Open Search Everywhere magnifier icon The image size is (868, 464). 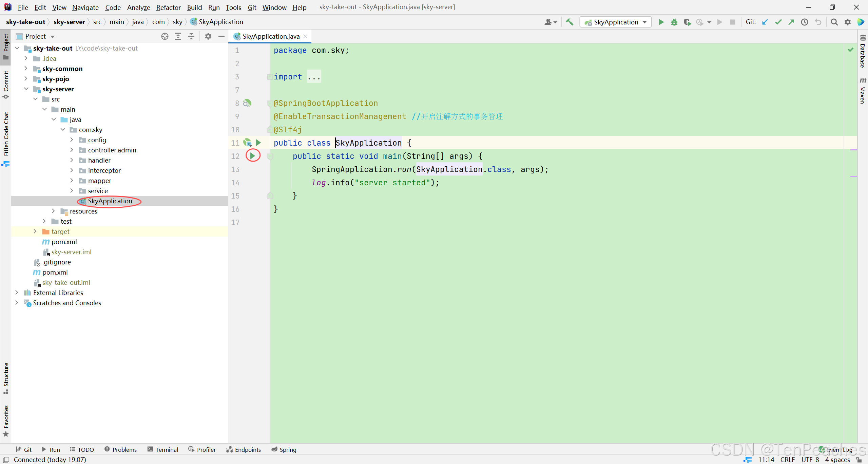pyautogui.click(x=834, y=22)
